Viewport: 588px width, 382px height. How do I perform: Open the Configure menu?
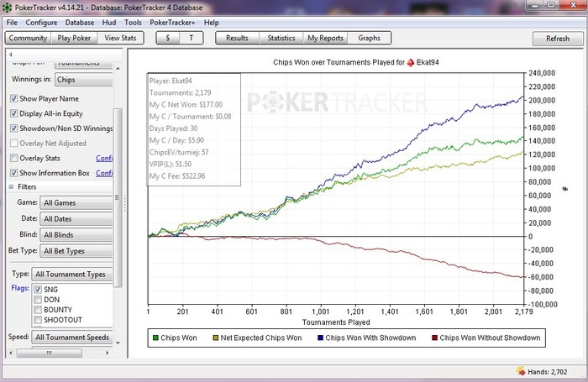coord(41,23)
